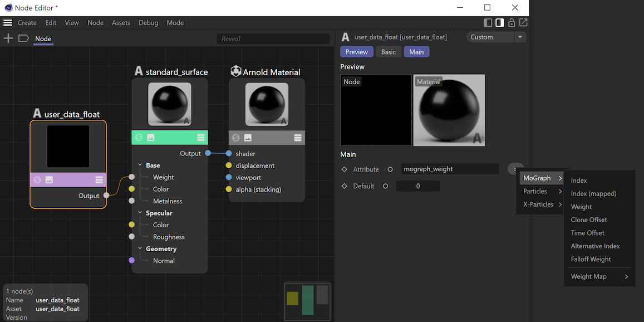The width and height of the screenshot is (644, 322).
Task: Click the Default value field
Action: click(418, 186)
